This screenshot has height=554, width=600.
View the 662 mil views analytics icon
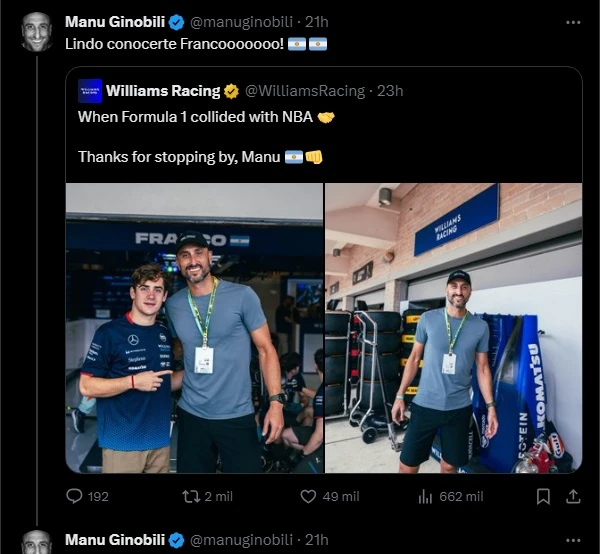coord(424,496)
